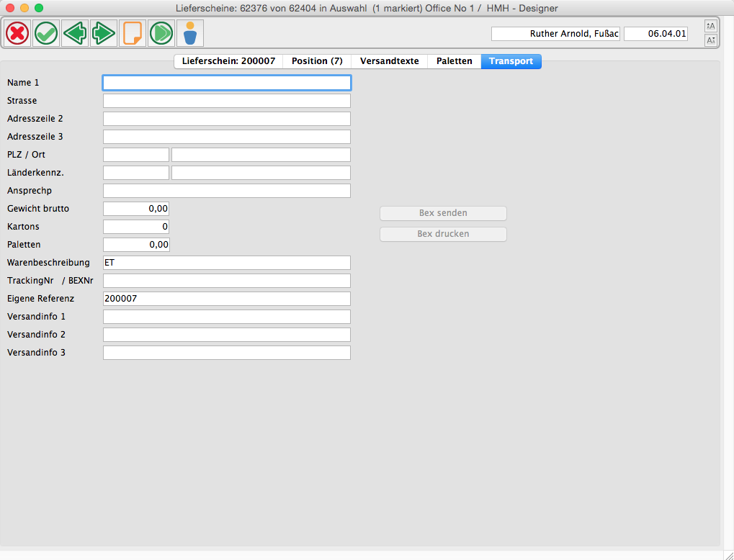Click the Gewicht brutto field
The height and width of the screenshot is (560, 734).
point(135,209)
